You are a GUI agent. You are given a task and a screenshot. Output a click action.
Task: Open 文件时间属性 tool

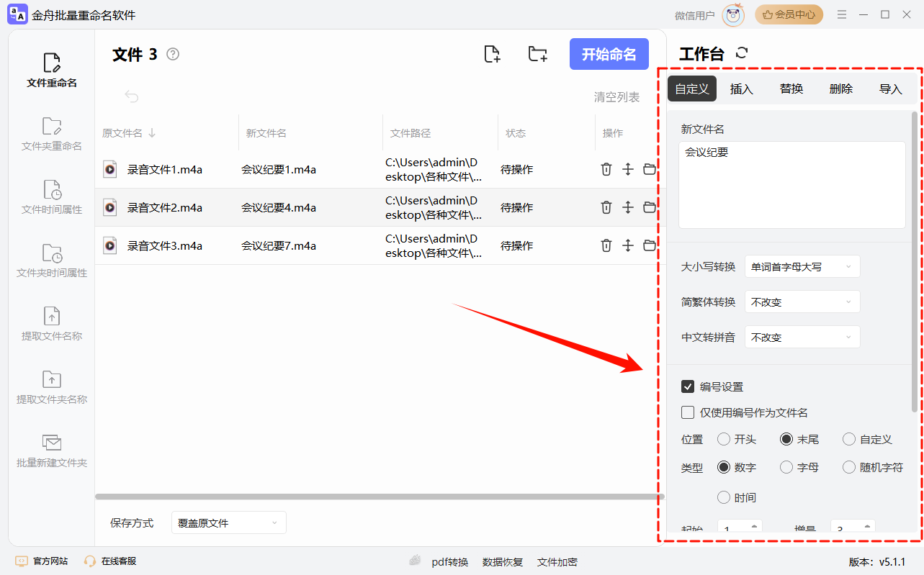tap(51, 196)
